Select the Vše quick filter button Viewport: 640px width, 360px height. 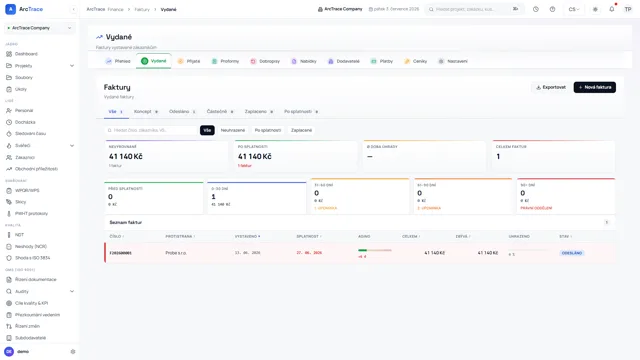click(207, 130)
